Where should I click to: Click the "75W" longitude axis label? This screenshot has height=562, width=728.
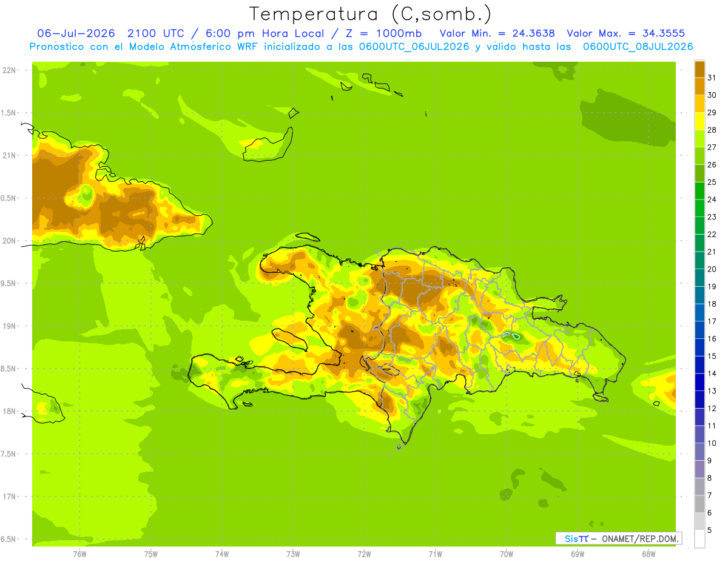(x=151, y=554)
